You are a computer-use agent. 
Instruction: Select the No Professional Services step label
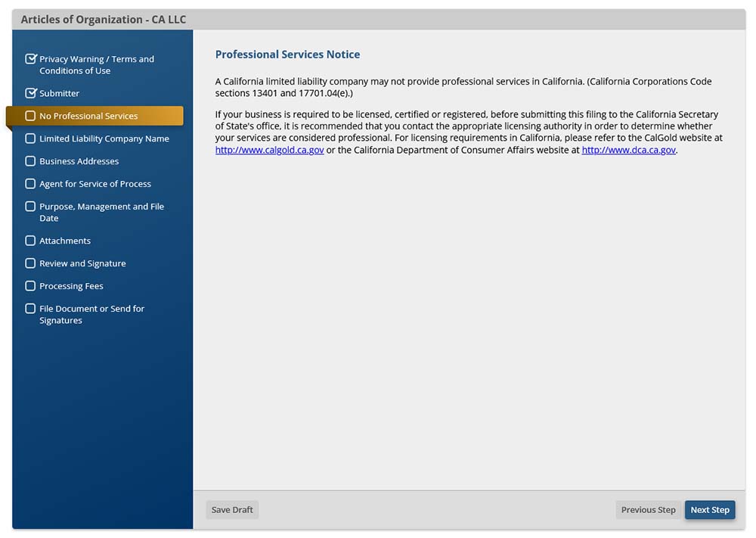point(88,116)
